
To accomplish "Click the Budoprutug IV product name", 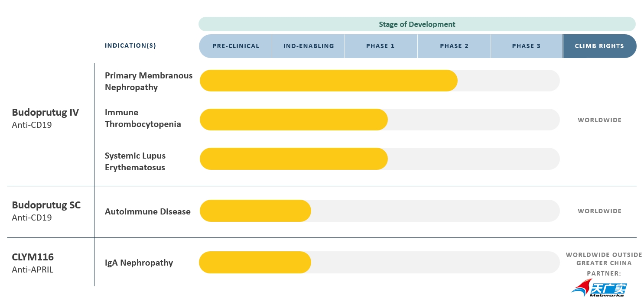I will click(45, 112).
